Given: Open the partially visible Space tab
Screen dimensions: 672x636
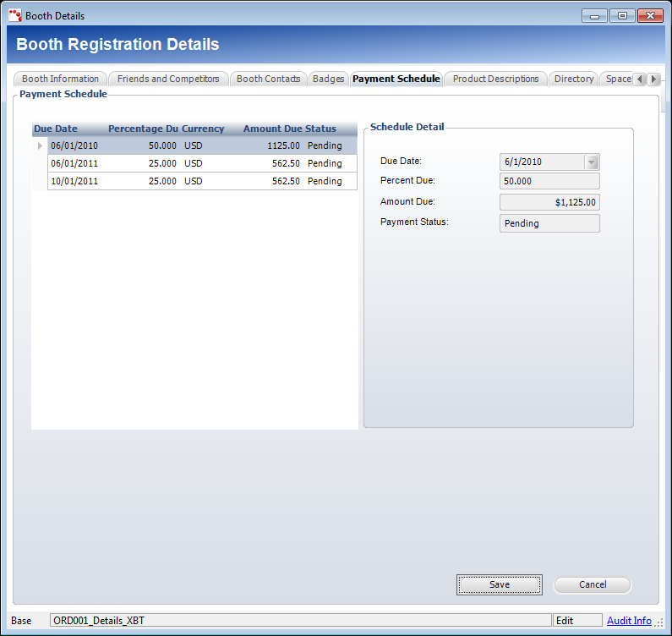Looking at the screenshot, I should pyautogui.click(x=618, y=79).
